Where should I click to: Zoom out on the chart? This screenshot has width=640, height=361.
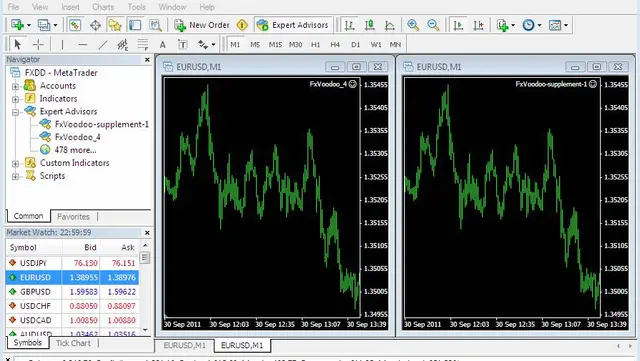pyautogui.click(x=433, y=25)
